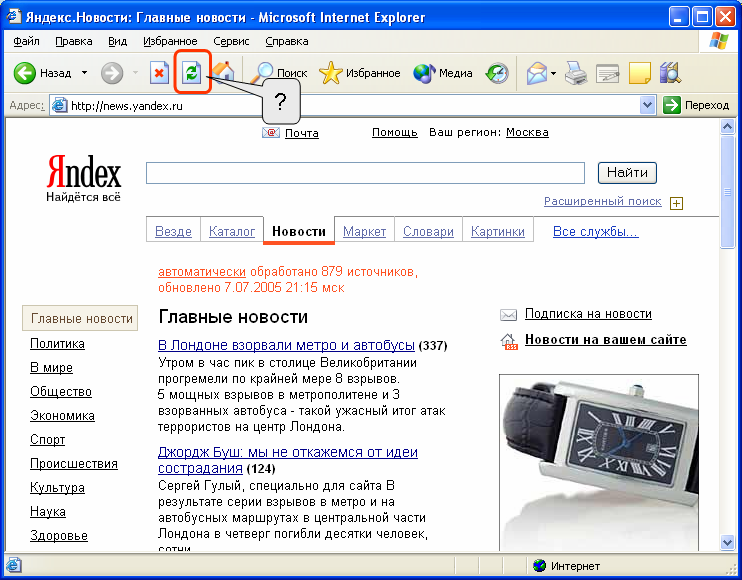742x580 pixels.
Task: Open the Экономика category
Action: pos(62,416)
